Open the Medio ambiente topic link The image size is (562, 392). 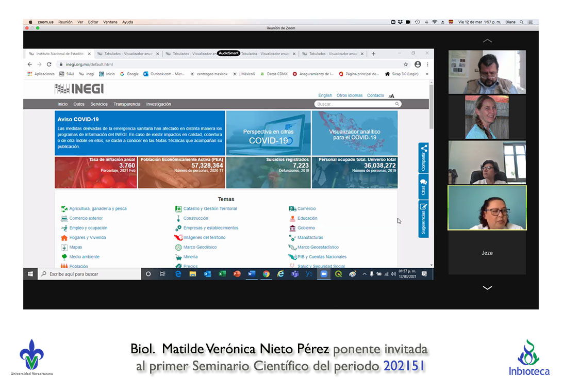[x=84, y=257]
